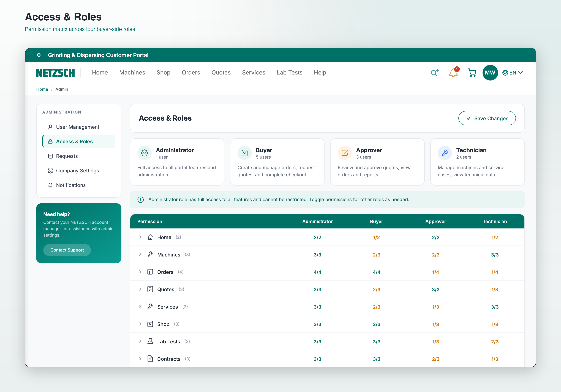Expand the Machines permission row chevron
This screenshot has width=561, height=392.
(x=140, y=254)
